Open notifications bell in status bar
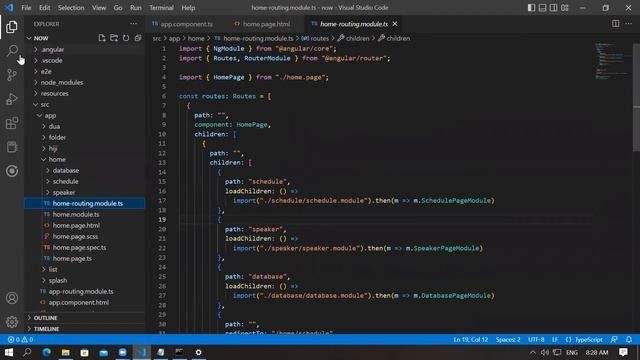This screenshot has height=360, width=640. 629,340
